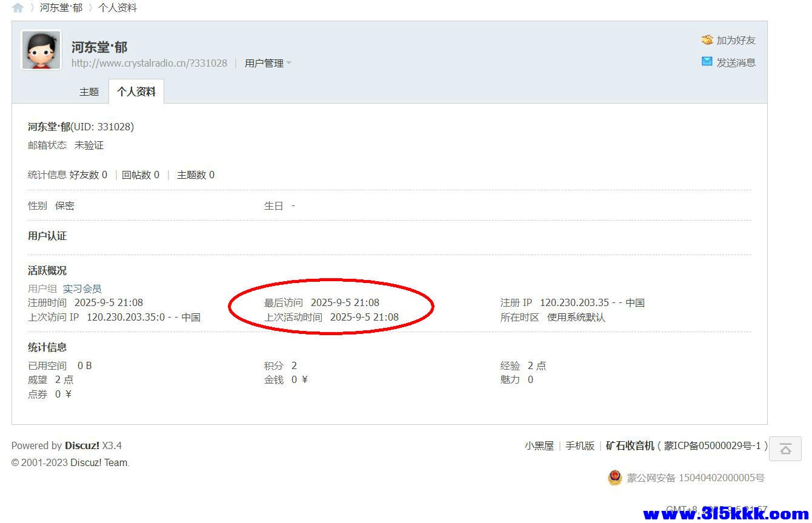The width and height of the screenshot is (812, 523).
Task: Open the crystalradio.cn/?331028 profile URL
Action: tap(149, 63)
